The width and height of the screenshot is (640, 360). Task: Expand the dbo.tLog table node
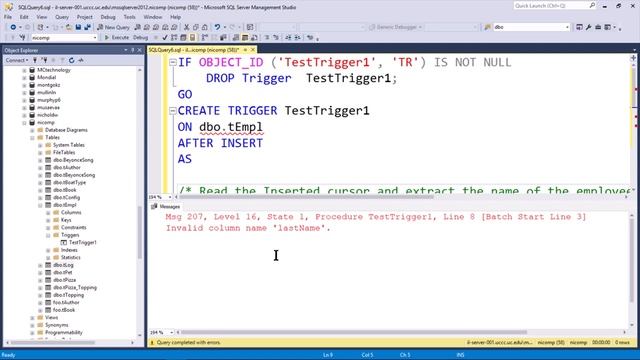coord(40,265)
